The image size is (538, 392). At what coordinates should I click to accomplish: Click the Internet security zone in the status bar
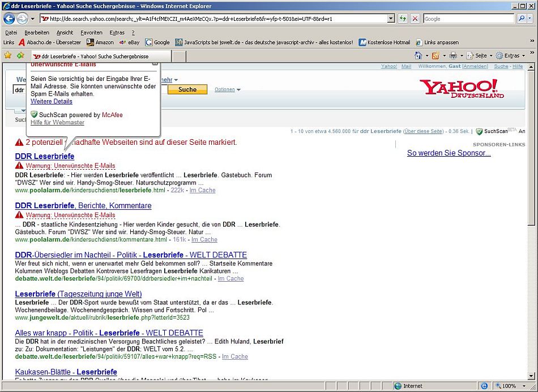pyautogui.click(x=409, y=386)
